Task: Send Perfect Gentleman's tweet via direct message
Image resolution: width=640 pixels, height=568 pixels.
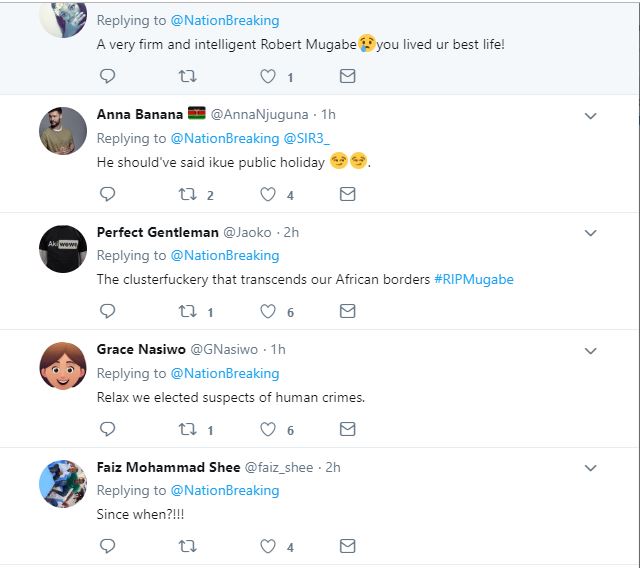Action: pos(347,311)
